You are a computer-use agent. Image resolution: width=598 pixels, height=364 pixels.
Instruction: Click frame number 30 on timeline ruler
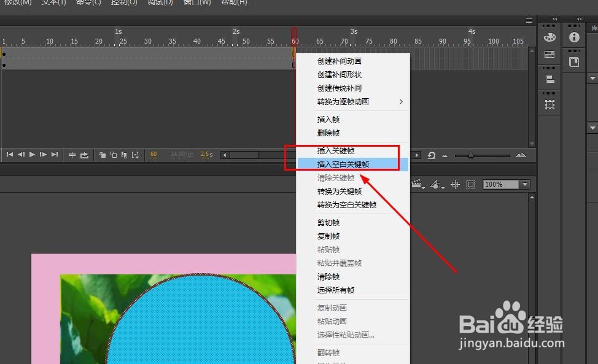(147, 41)
